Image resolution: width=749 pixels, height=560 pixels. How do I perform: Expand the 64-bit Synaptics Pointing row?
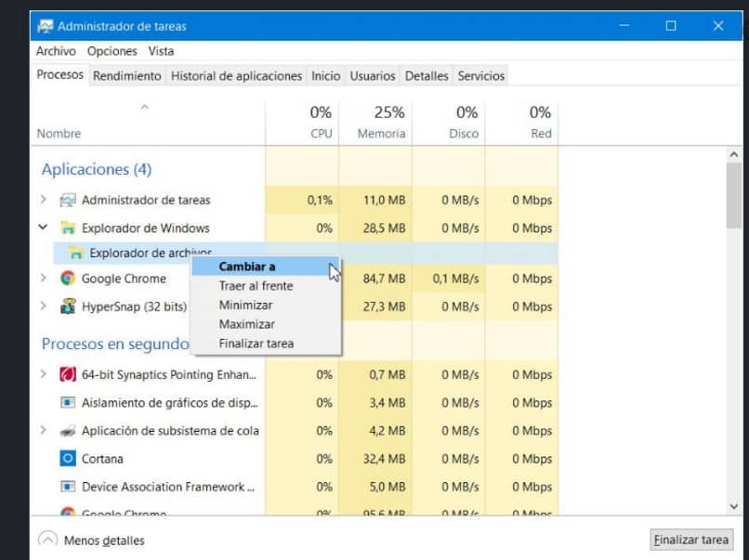(43, 374)
